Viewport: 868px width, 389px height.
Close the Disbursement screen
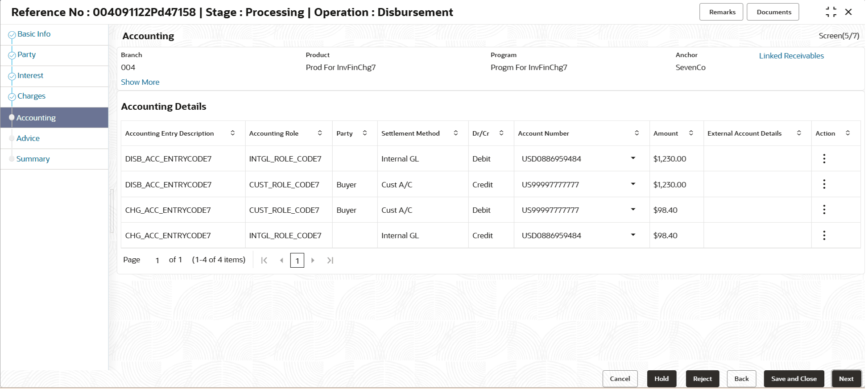[x=848, y=12]
